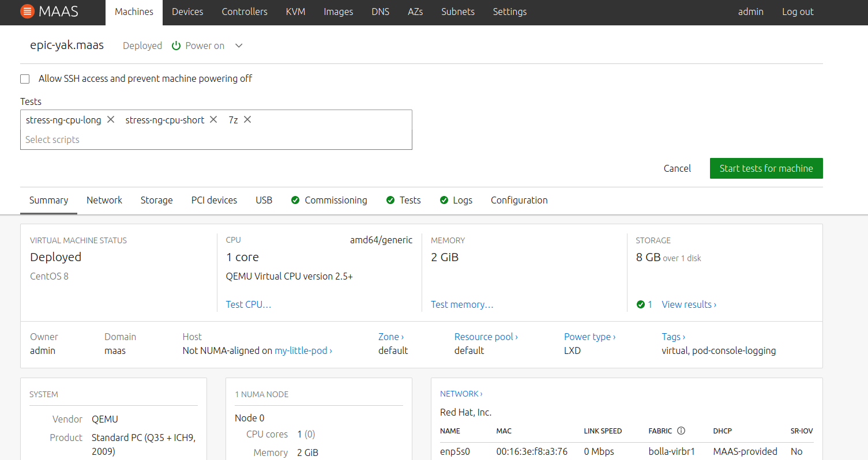
Task: Open the KVM menu item
Action: (x=295, y=12)
